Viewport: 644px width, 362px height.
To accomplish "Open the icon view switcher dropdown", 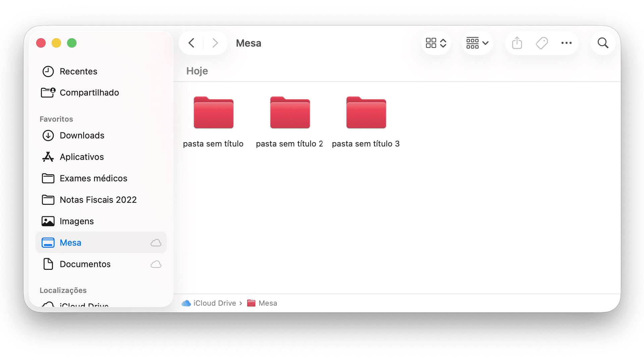I will [x=436, y=43].
